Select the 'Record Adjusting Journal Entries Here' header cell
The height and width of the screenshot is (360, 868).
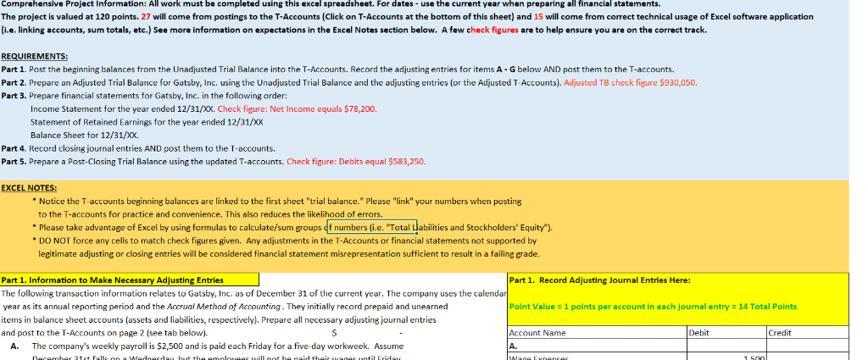click(x=678, y=280)
